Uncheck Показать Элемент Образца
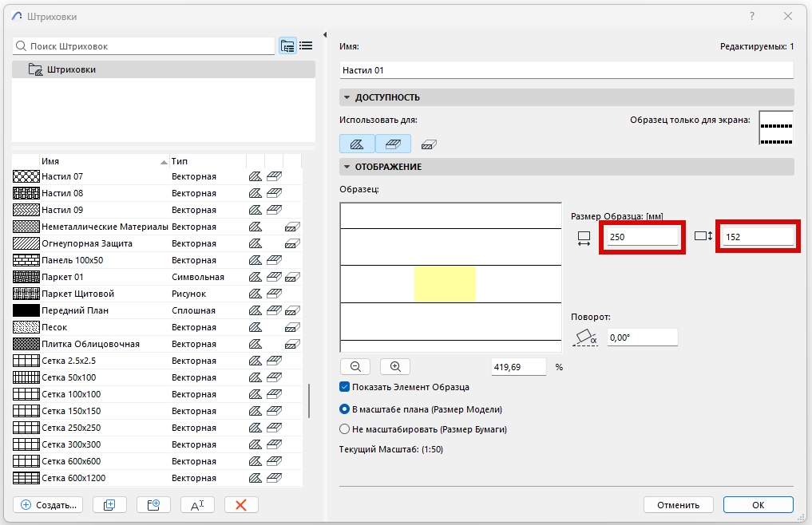 point(344,387)
